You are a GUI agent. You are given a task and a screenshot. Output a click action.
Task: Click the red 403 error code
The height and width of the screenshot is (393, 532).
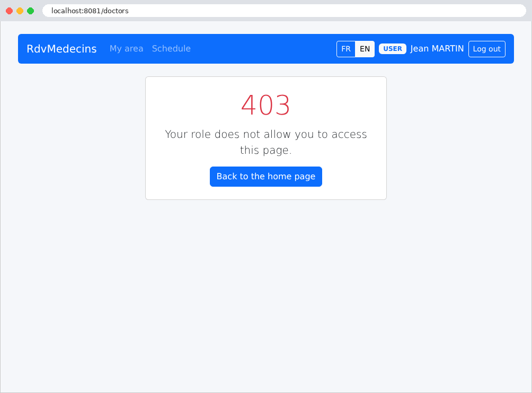click(x=265, y=105)
